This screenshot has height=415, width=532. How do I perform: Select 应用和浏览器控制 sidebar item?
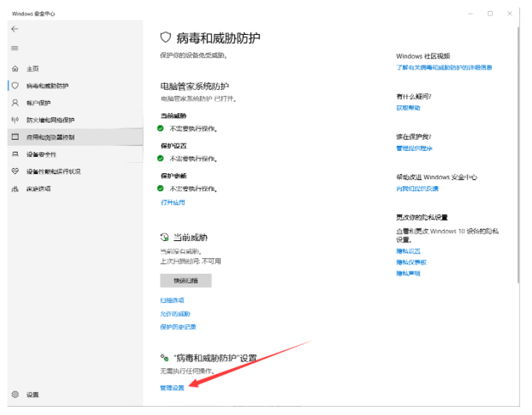[x=75, y=137]
